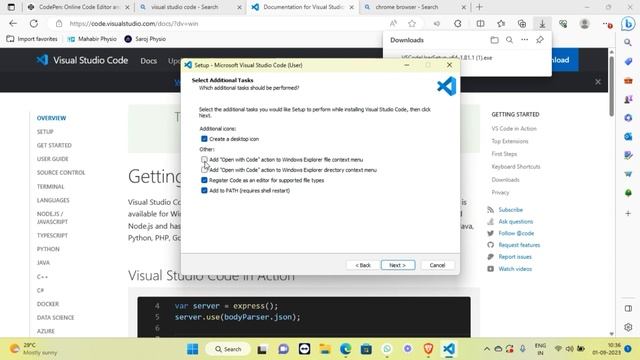Open SETUP in docs sidebar

(45, 131)
